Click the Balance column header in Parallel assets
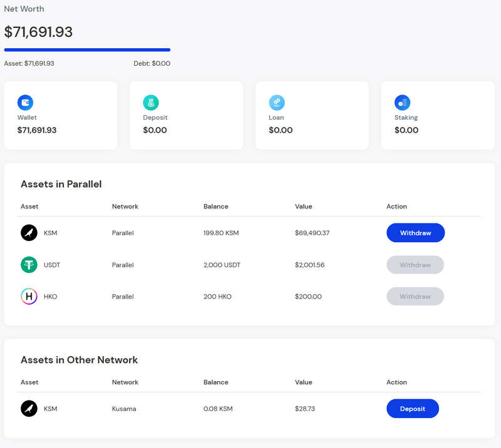The height and width of the screenshot is (448, 501). 215,206
